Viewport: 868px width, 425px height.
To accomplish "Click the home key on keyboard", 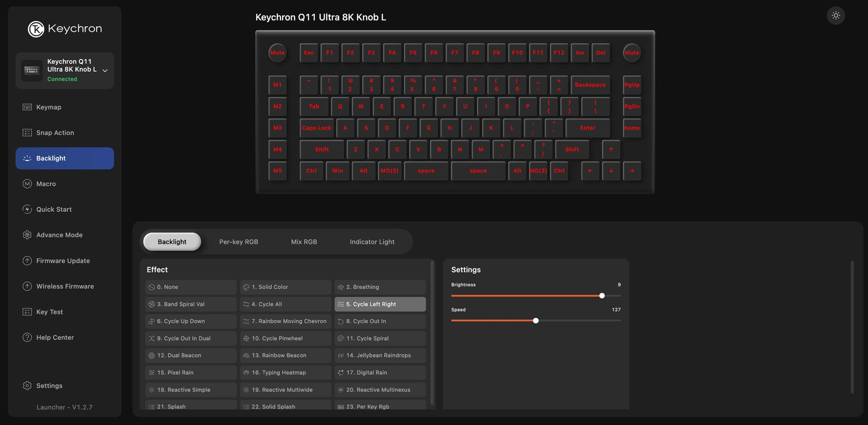I will [x=632, y=128].
